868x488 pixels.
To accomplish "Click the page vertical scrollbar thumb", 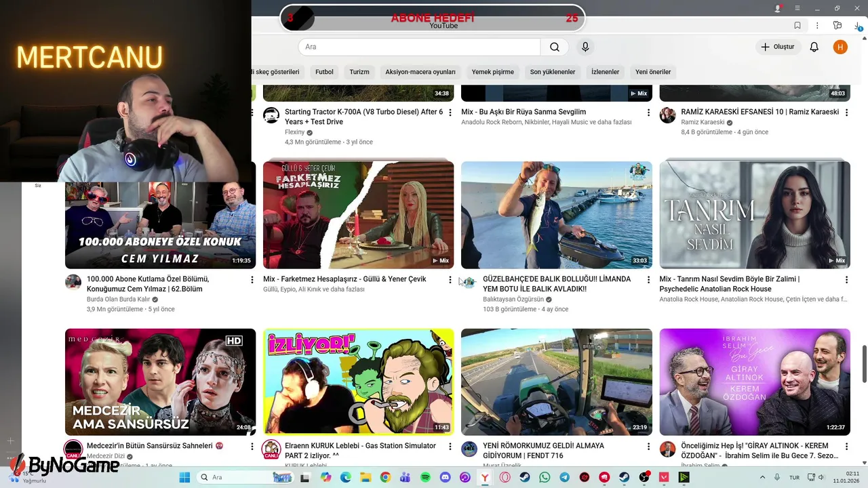I will (x=864, y=364).
